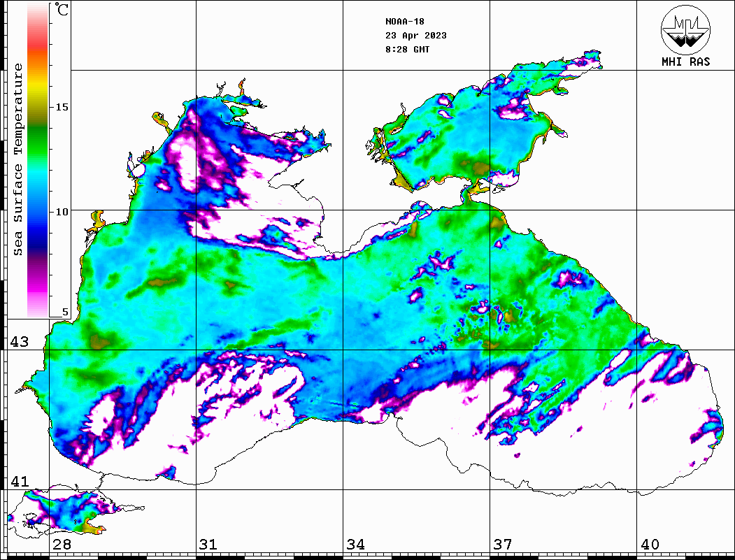Click the °C unit label
Screen dimensions: 735x560
(62, 9)
